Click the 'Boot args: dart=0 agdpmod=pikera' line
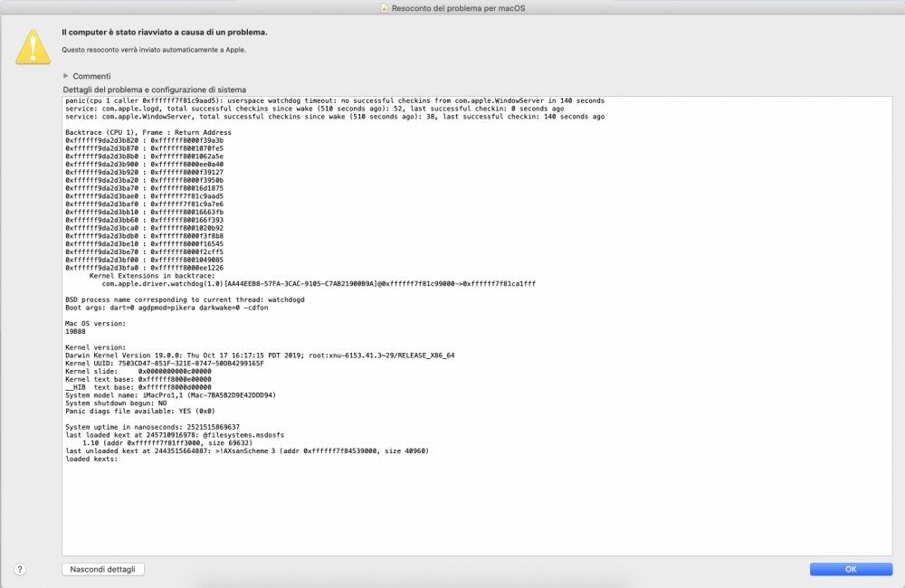905x588 pixels. (167, 308)
